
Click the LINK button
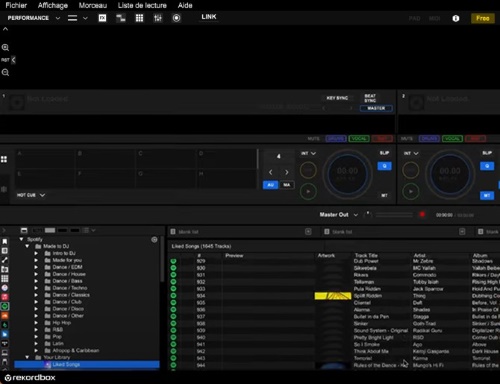[209, 17]
